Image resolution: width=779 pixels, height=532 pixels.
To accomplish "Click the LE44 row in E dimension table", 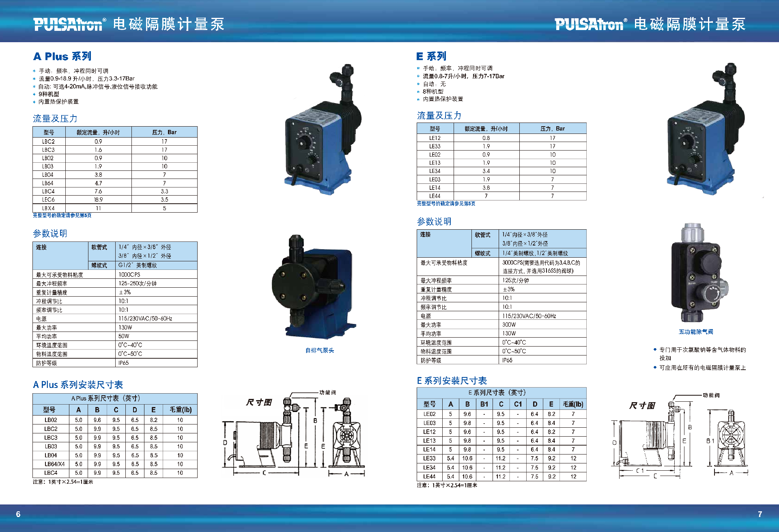I will click(501, 476).
